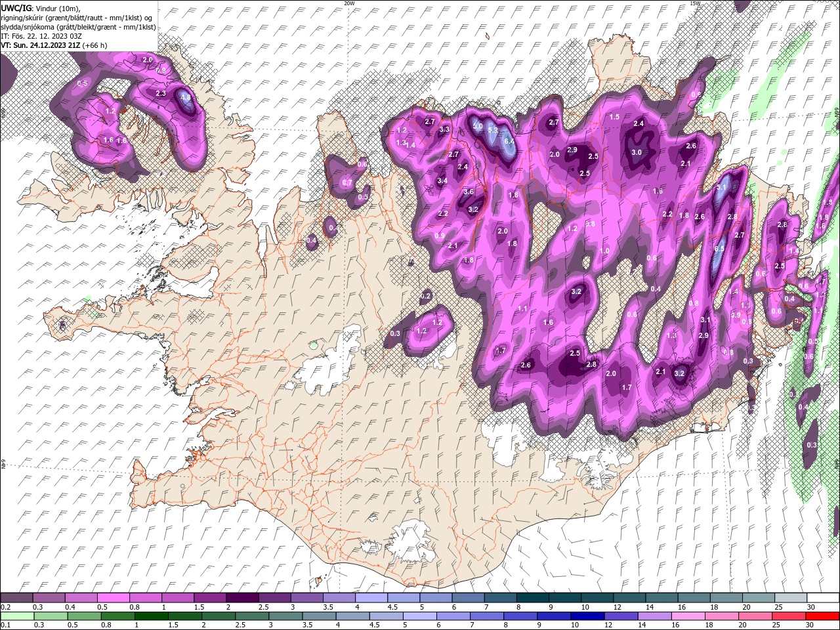
Task: Pick the bright pink 0.5–0.8 snow legend swatch
Action: pos(113,598)
